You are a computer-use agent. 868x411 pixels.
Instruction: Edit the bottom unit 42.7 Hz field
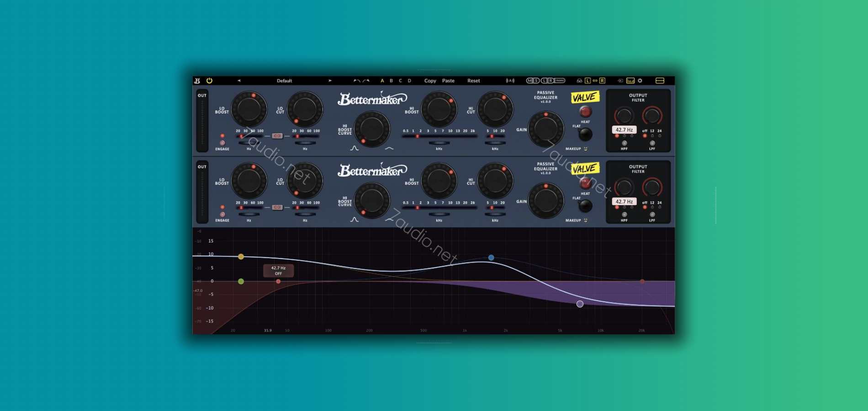coord(624,201)
